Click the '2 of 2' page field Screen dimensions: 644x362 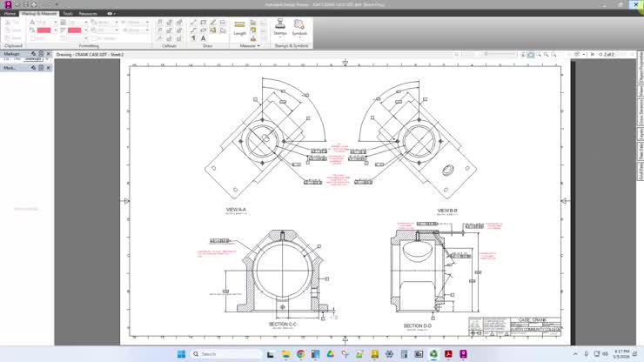pos(608,54)
